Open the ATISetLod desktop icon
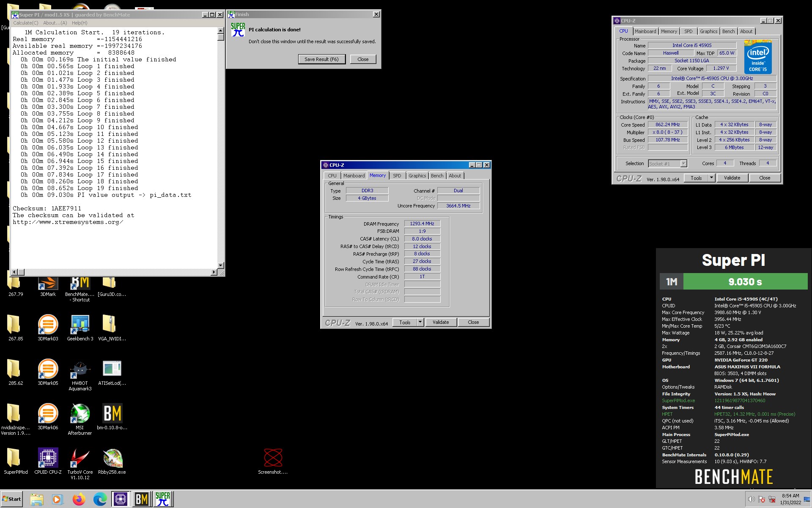The width and height of the screenshot is (812, 508). click(x=112, y=372)
